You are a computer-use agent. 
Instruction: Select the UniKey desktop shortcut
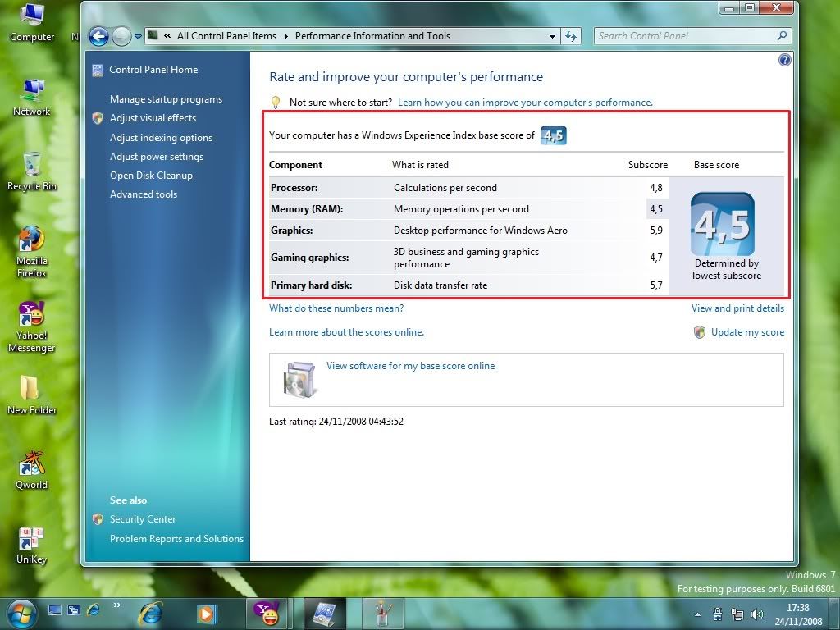click(32, 546)
